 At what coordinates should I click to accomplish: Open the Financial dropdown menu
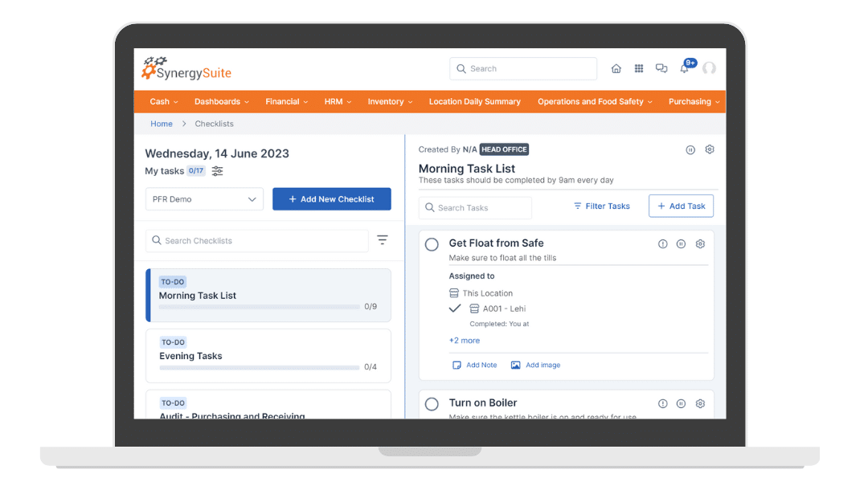coord(287,101)
